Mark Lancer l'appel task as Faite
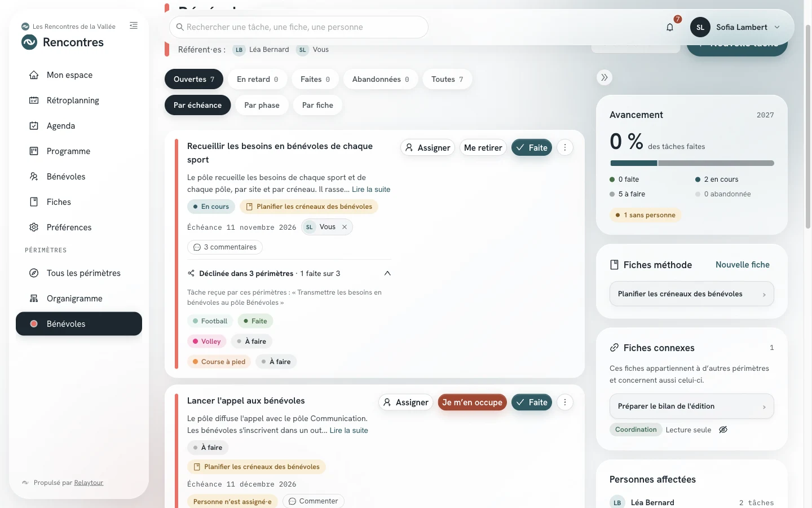This screenshot has width=812, height=508. tap(532, 402)
